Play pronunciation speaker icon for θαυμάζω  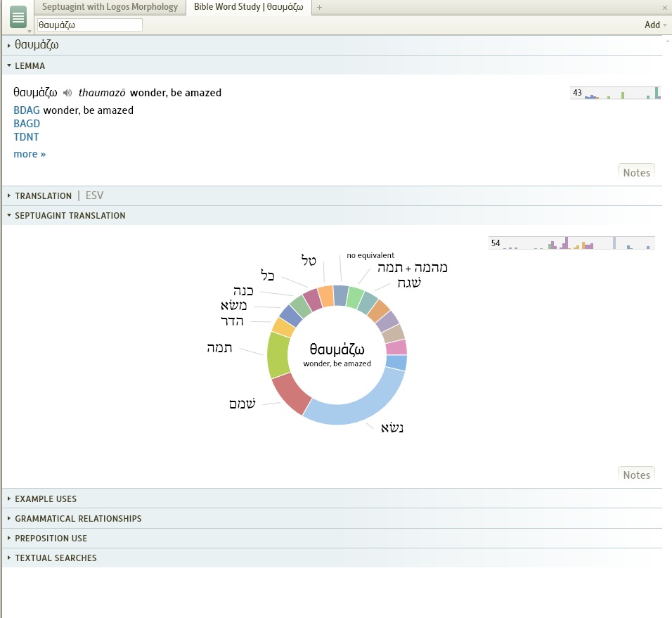coord(67,93)
